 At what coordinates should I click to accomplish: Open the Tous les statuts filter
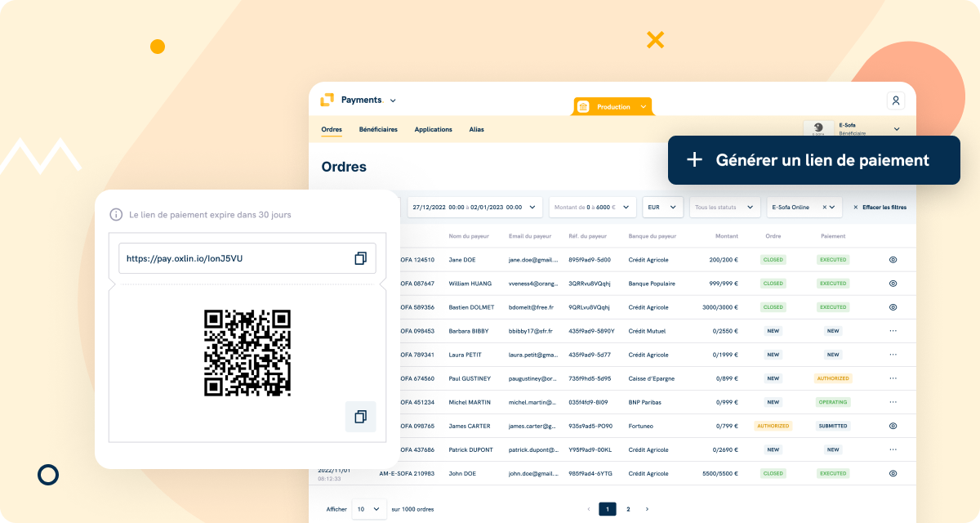coord(724,208)
